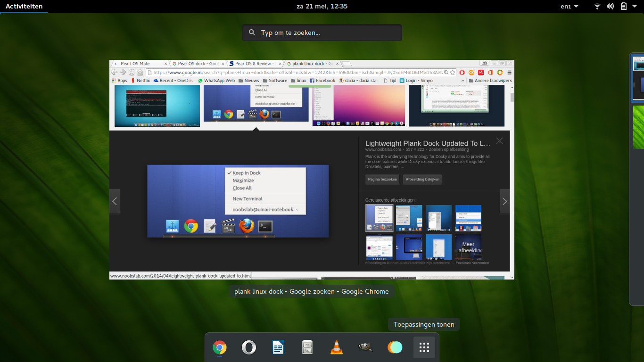Open the volume speaker icon in top bar

point(610,6)
